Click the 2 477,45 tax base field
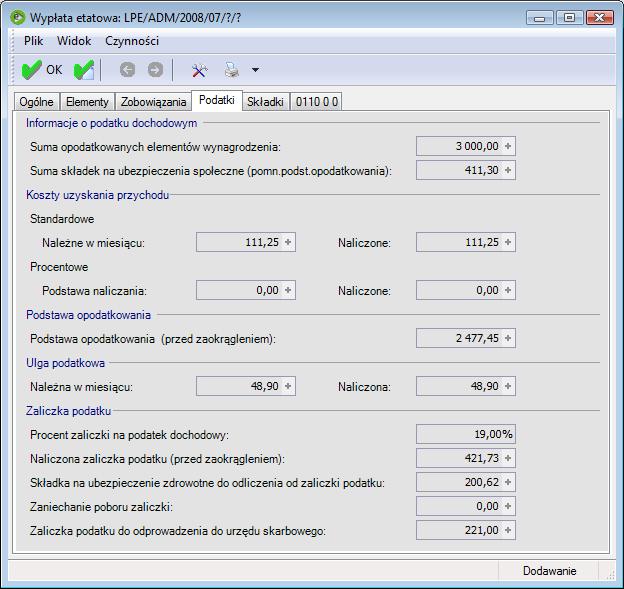 tap(466, 338)
